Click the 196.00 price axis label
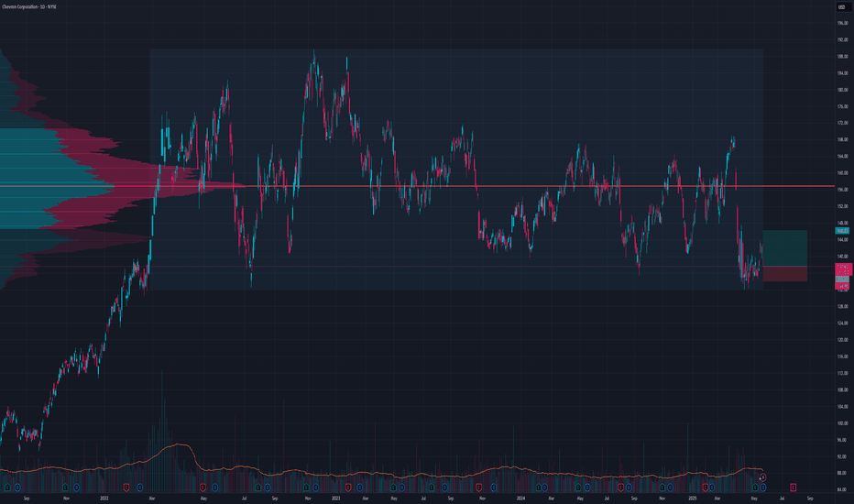Screen dimensions: 854x504 (x=843, y=23)
